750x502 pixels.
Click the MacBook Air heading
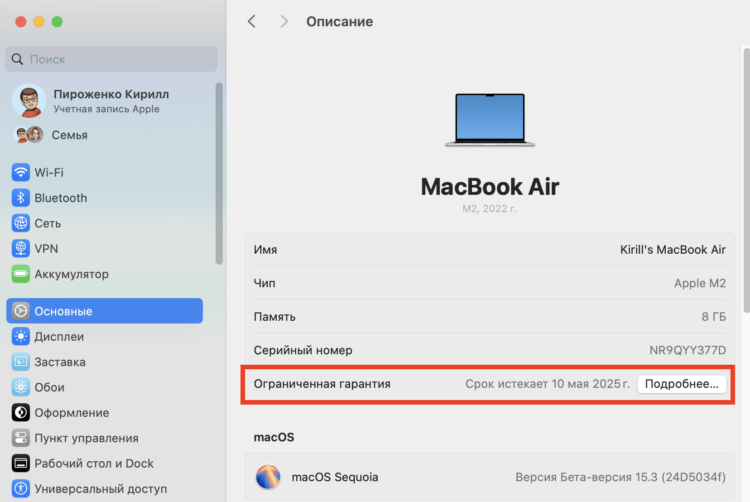[490, 186]
